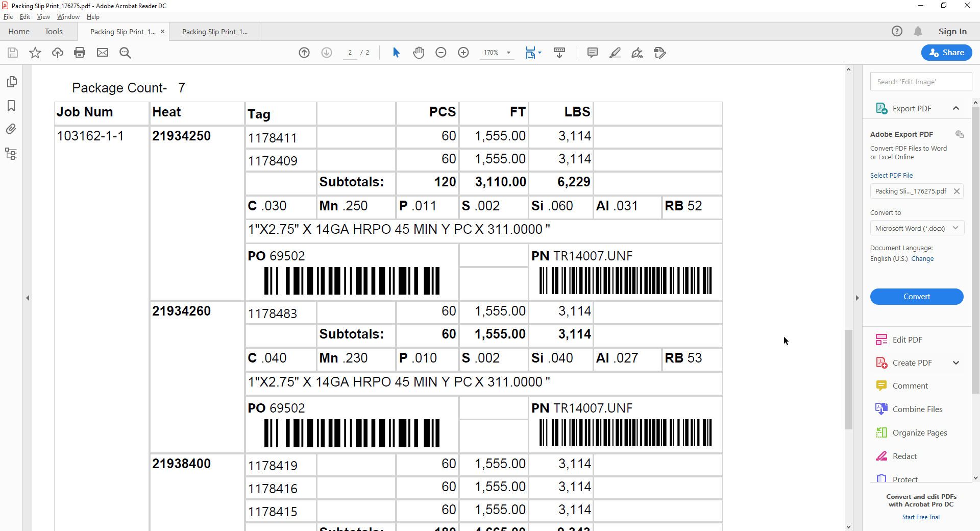
Task: Go to next page arrow
Action: (x=327, y=53)
